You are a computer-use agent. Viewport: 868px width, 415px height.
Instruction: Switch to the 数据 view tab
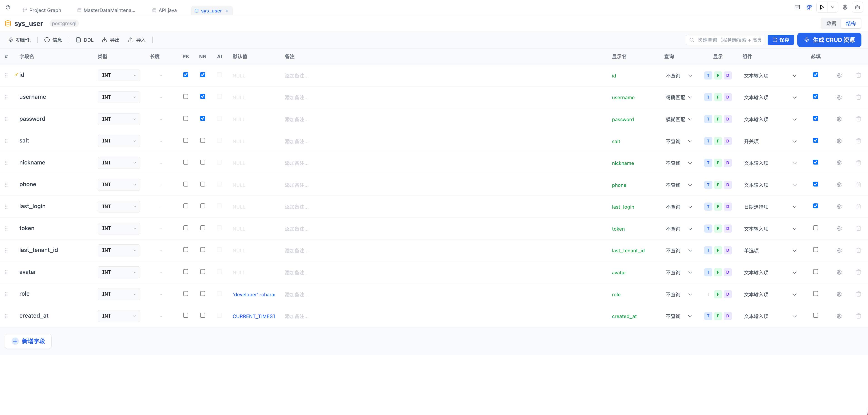click(x=831, y=23)
